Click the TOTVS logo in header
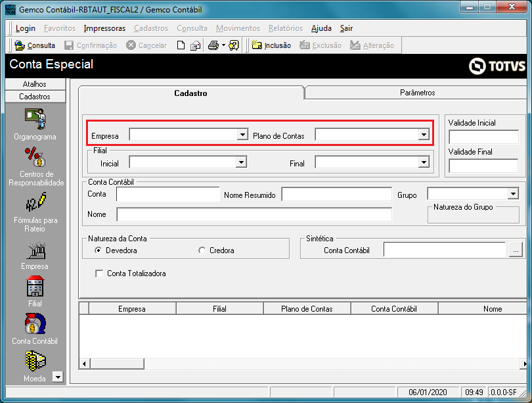This screenshot has height=403, width=532. tap(497, 66)
